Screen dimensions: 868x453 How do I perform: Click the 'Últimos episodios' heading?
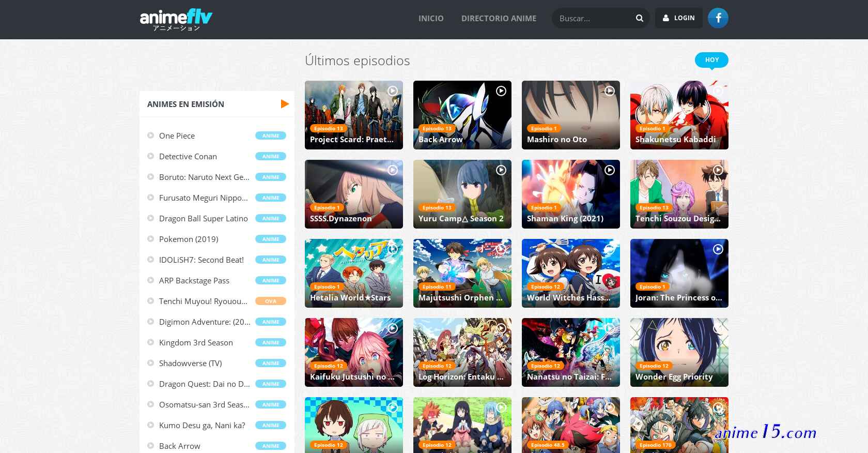pyautogui.click(x=358, y=61)
